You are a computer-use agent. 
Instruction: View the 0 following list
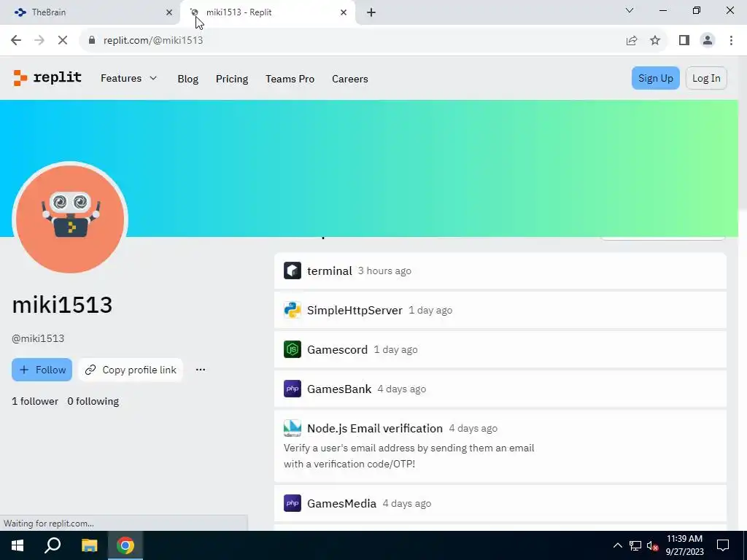tap(93, 401)
